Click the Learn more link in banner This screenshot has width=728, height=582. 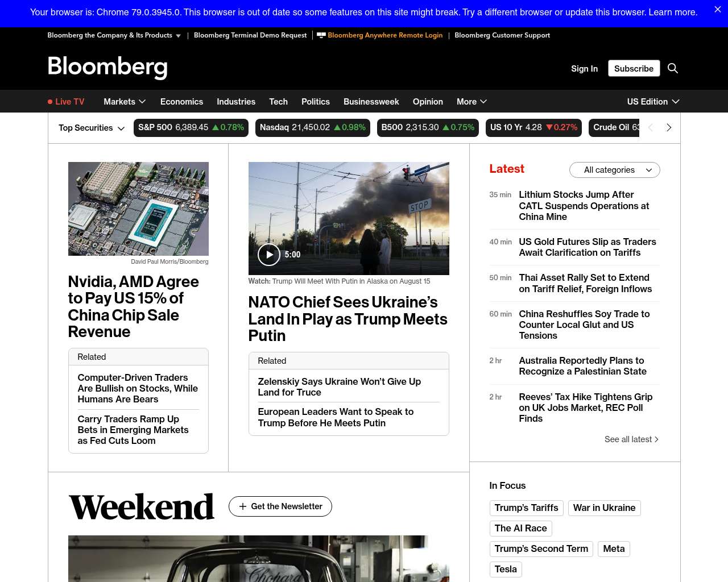(x=673, y=12)
